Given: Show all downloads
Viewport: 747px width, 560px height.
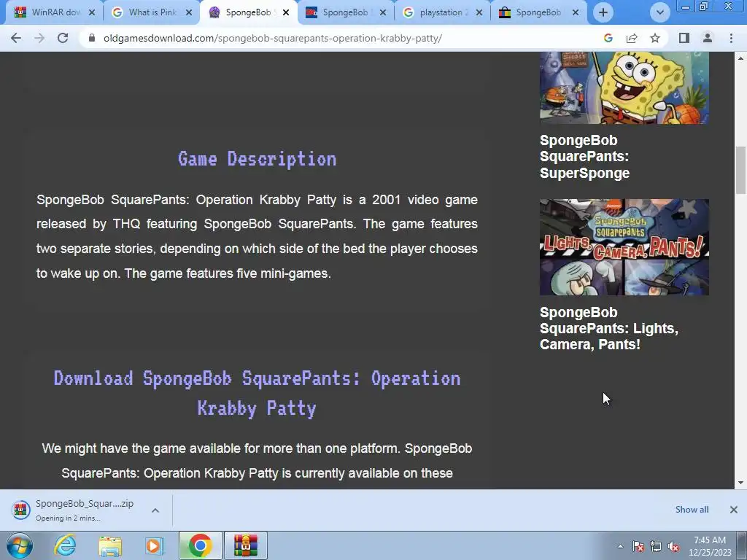Looking at the screenshot, I should 692,510.
